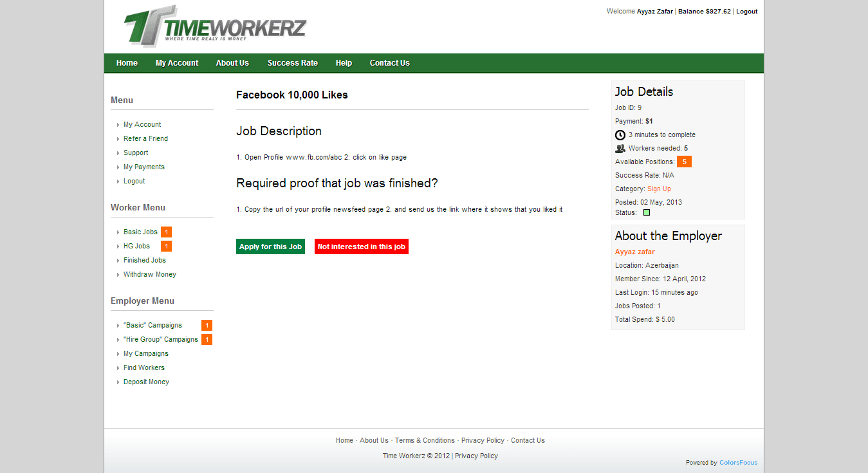Click the Balance $927.62 text in the header
The height and width of the screenshot is (473, 868).
[705, 12]
